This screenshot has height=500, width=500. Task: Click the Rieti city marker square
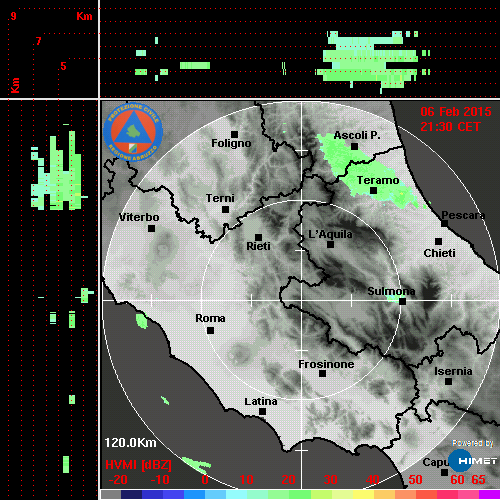tap(258, 237)
